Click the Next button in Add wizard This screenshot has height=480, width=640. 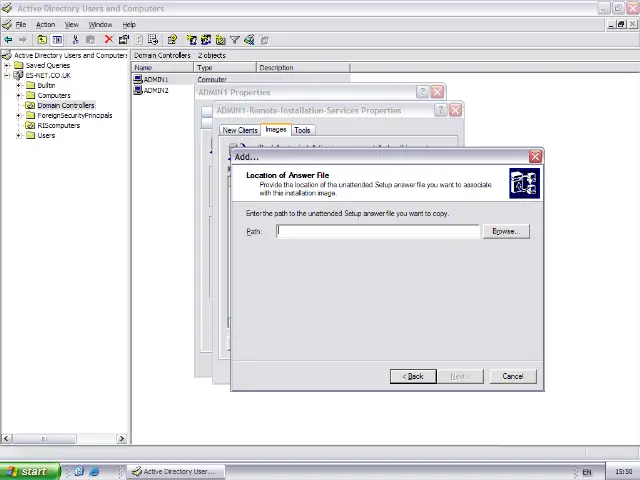460,376
